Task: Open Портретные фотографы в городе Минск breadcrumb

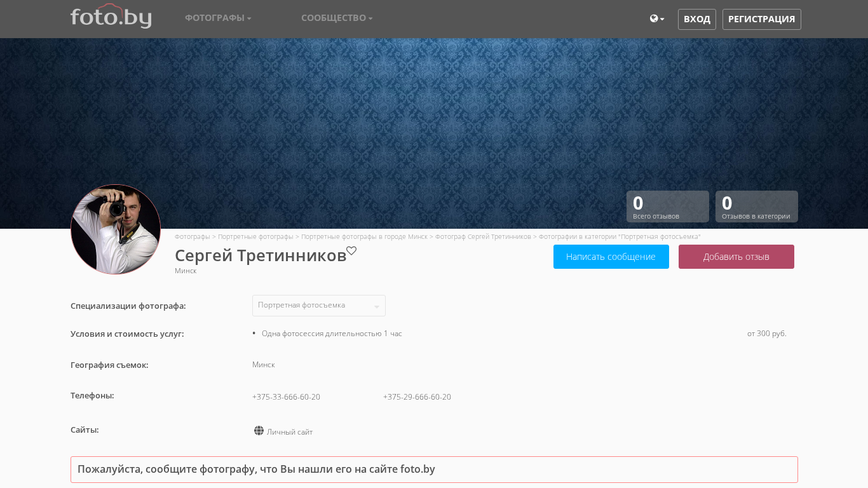Action: point(364,236)
